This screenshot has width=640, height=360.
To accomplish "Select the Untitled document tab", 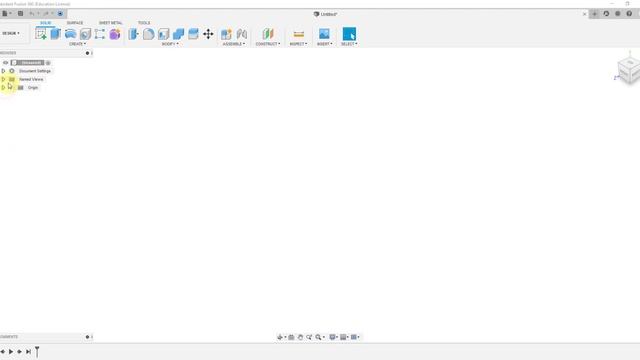I will point(325,14).
